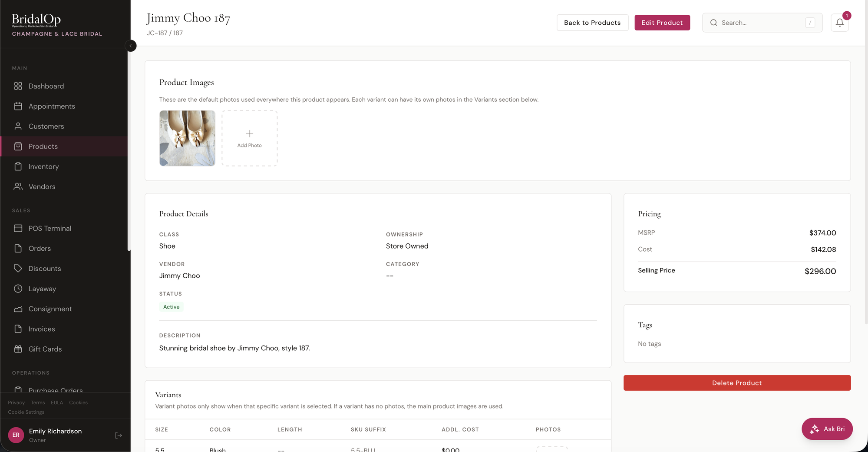Screen dimensions: 868x452
Task: Go to Appointments
Action: [64, 106]
